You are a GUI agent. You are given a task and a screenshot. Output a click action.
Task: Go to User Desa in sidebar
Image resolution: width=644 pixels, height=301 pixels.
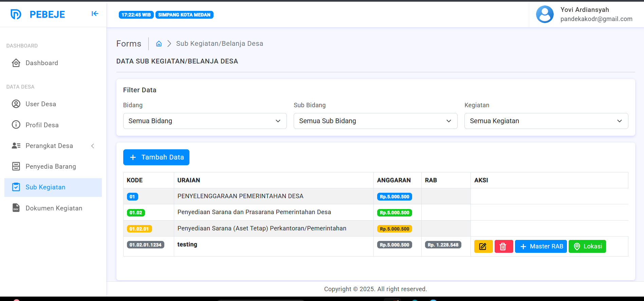click(x=41, y=104)
